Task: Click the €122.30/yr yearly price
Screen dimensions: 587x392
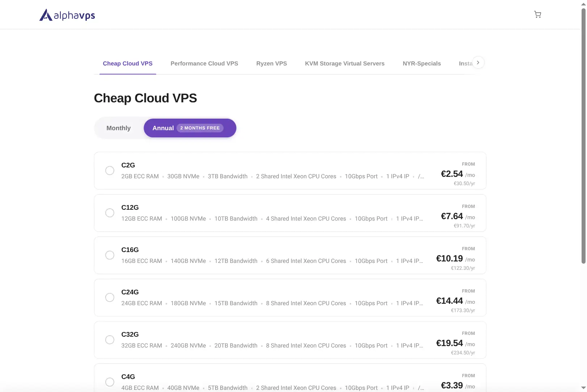Action: pyautogui.click(x=463, y=268)
